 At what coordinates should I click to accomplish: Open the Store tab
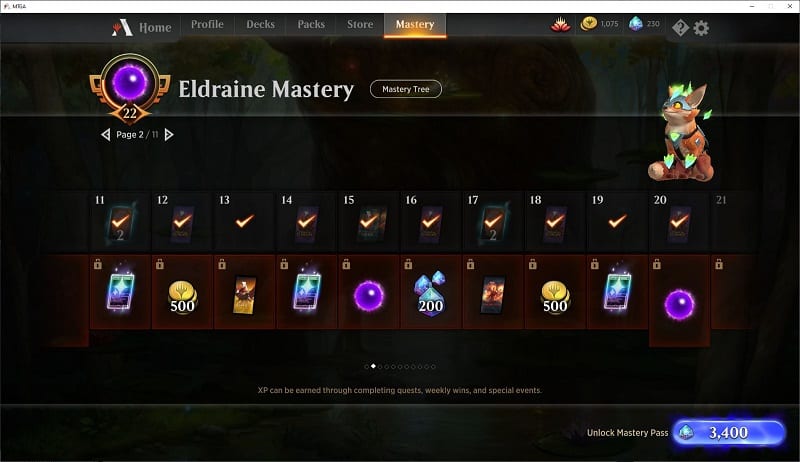(360, 24)
